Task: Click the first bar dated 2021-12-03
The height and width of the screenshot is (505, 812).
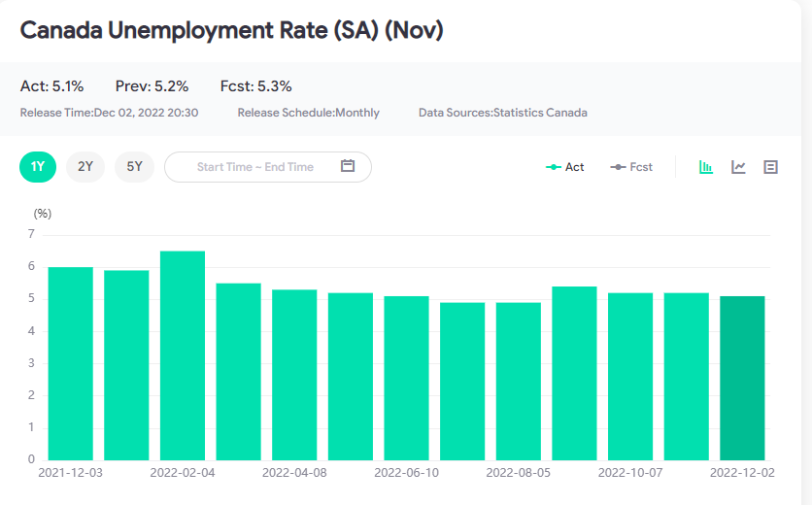Action: click(71, 364)
